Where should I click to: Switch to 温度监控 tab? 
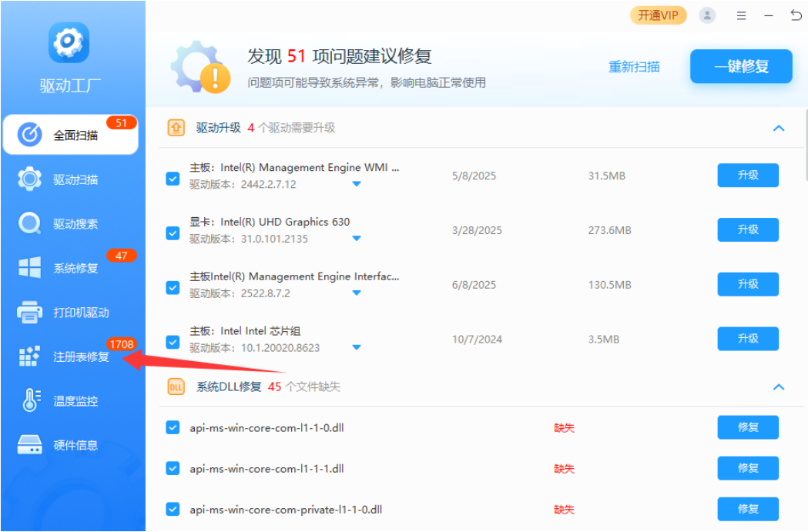(x=71, y=400)
